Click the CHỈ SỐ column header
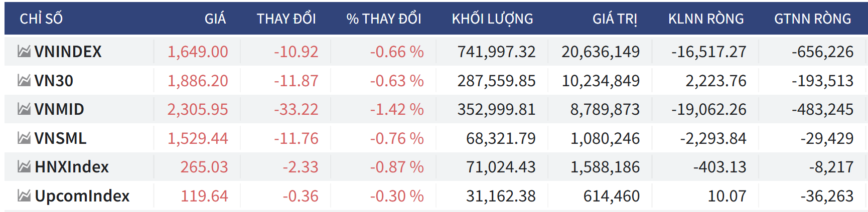868x212 pixels. tap(41, 19)
